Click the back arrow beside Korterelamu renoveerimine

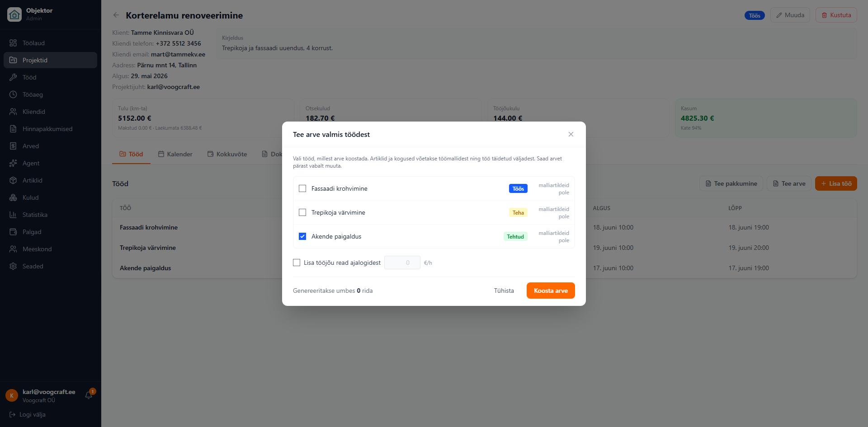click(116, 15)
